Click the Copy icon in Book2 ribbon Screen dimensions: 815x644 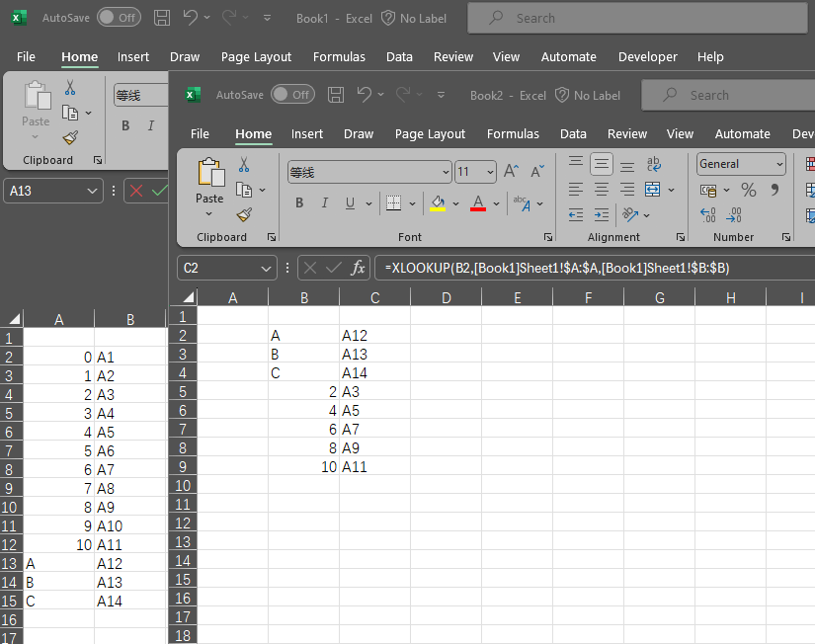244,190
